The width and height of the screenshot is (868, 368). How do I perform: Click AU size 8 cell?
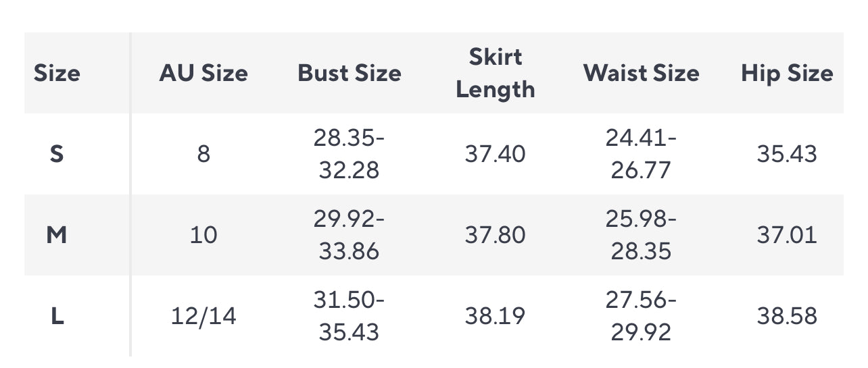tap(203, 154)
